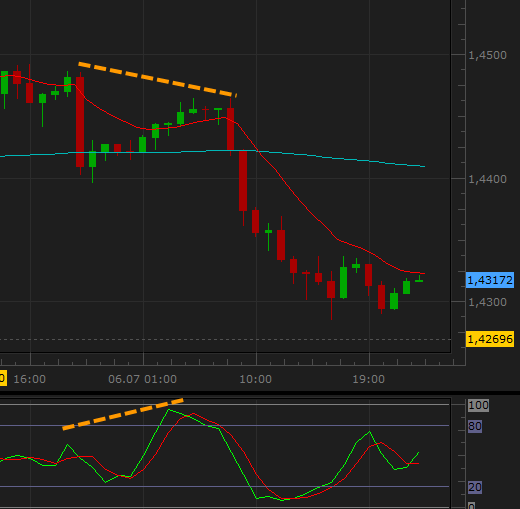This screenshot has height=509, width=520.
Task: Click the last small green candle
Action: coord(419,279)
